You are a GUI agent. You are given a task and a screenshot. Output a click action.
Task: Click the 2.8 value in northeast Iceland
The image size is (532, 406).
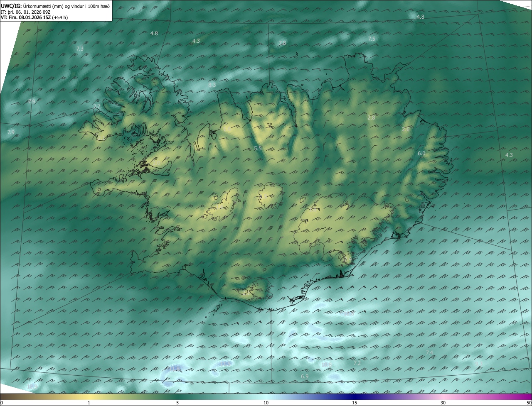pyautogui.click(x=371, y=117)
